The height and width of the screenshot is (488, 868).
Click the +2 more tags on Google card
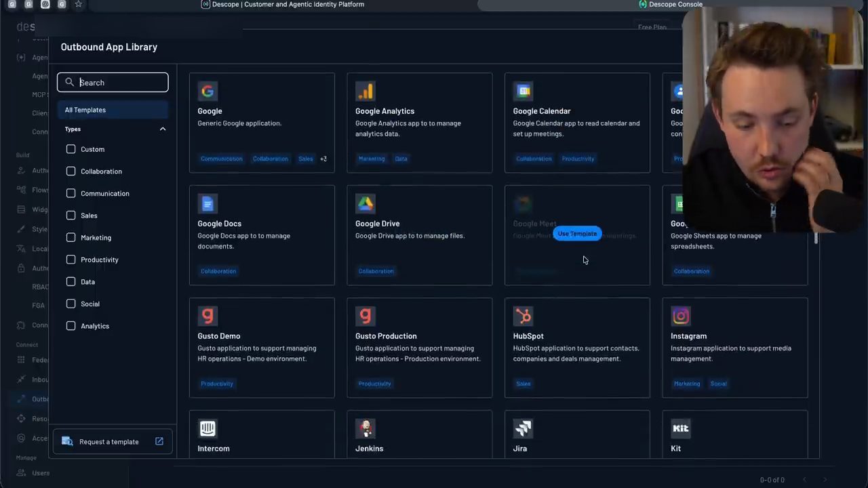click(323, 159)
